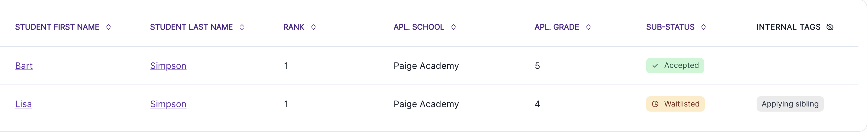Click sort icon beside Student Last Name
Image resolution: width=868 pixels, height=132 pixels.
(242, 27)
